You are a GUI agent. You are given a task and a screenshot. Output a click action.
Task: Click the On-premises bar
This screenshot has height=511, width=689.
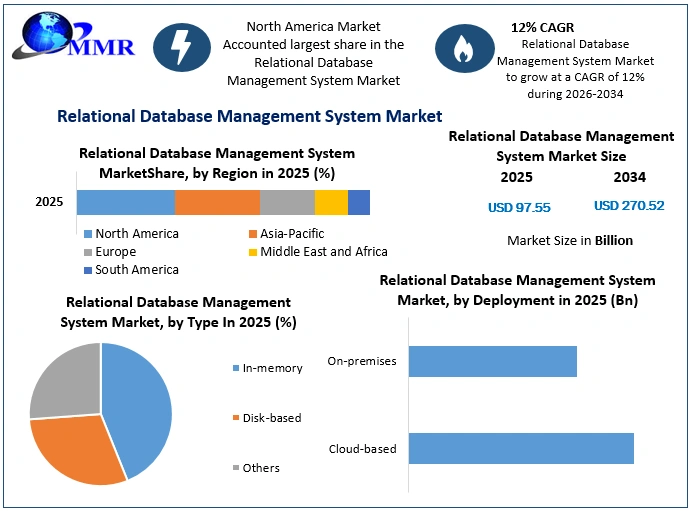[493, 362]
